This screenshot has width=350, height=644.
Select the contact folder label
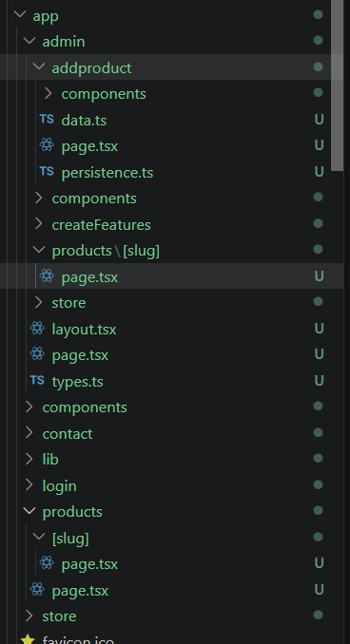tap(68, 434)
